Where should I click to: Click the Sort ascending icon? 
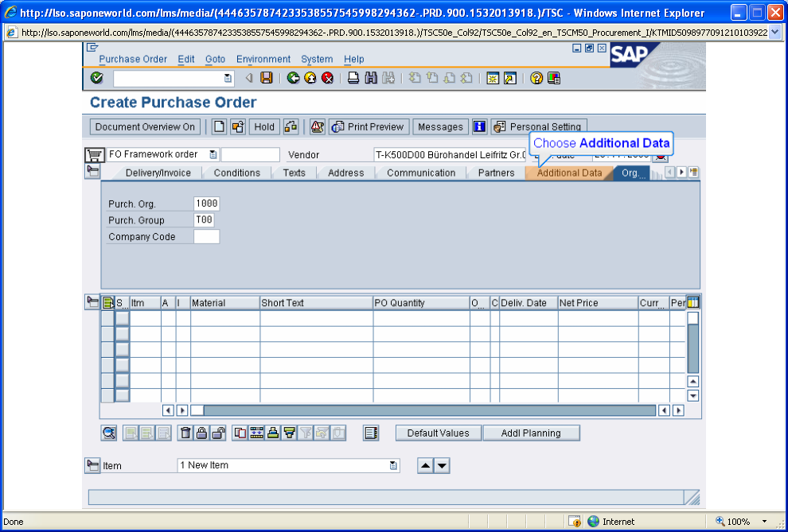coord(273,433)
